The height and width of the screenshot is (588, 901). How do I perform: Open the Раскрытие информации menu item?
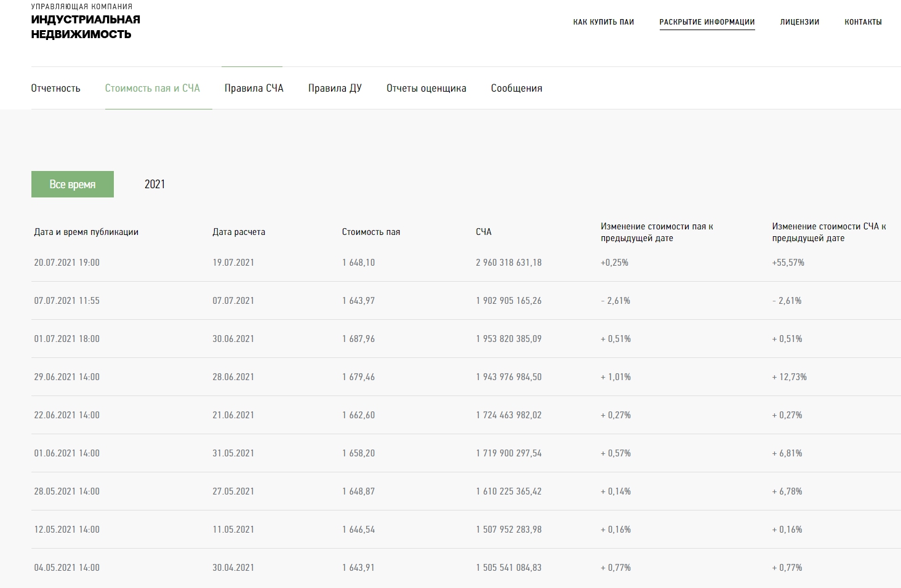coord(707,22)
